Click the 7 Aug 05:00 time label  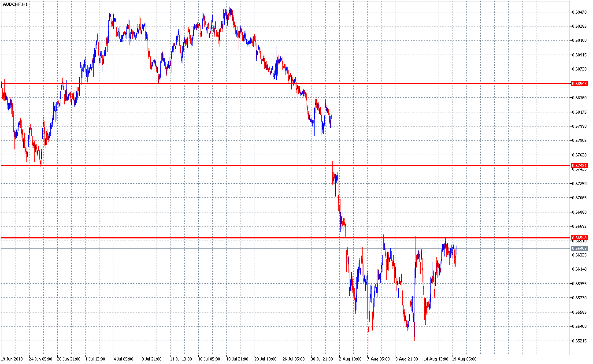(378, 359)
